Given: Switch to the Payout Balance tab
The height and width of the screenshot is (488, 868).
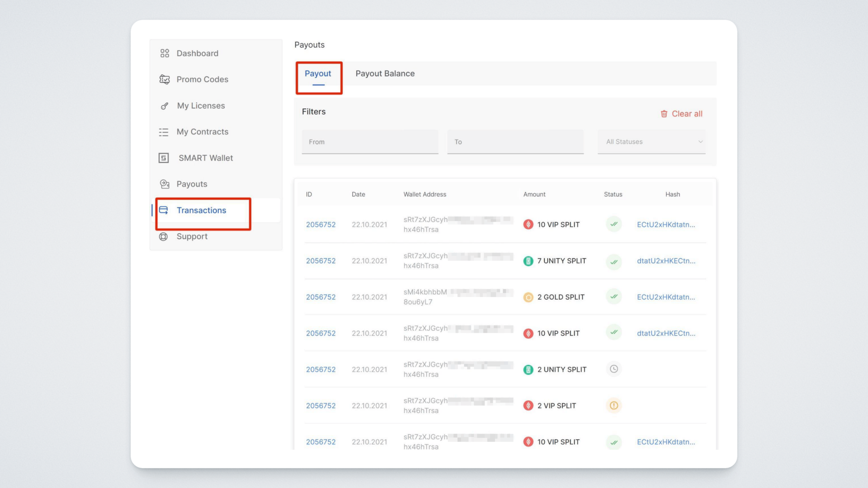Looking at the screenshot, I should (385, 74).
